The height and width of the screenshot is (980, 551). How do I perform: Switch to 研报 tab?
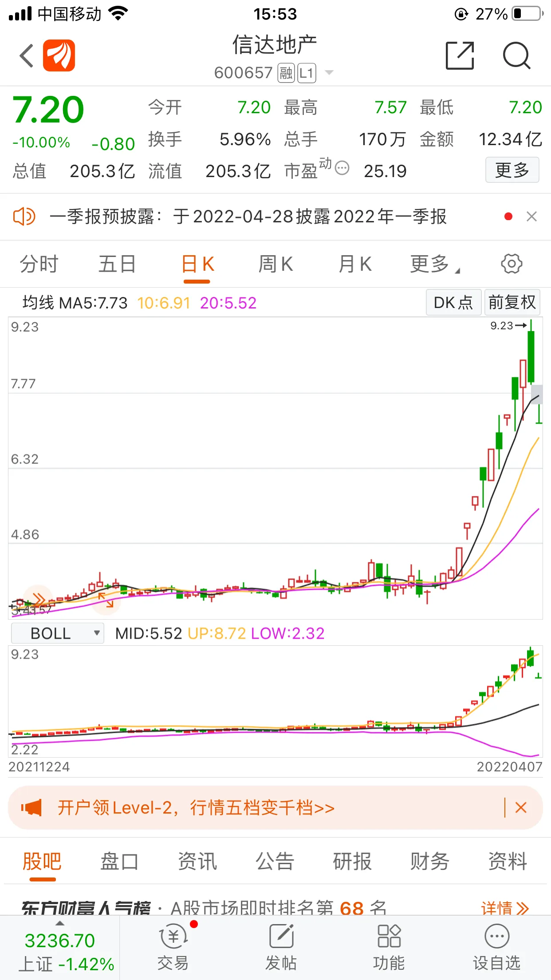click(352, 861)
